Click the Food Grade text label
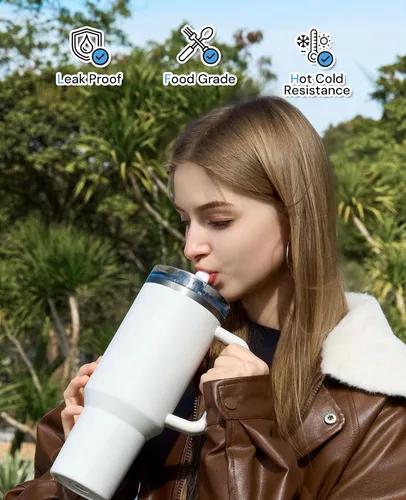This screenshot has height=500, width=406. point(200,79)
